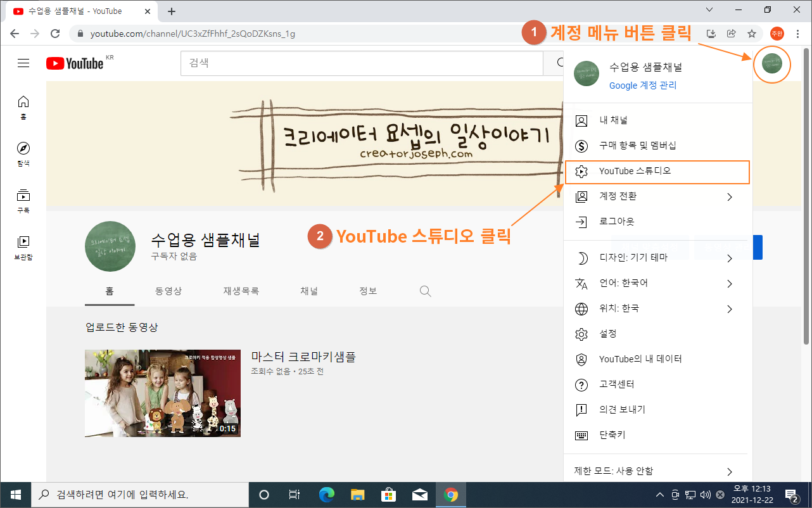Screen dimensions: 812x508
Task: Bookmark this page with the star icon
Action: tap(752, 34)
